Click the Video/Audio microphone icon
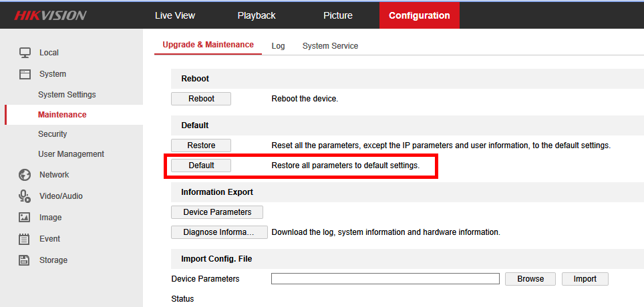Viewport: 644px width, 307px height. pos(25,196)
